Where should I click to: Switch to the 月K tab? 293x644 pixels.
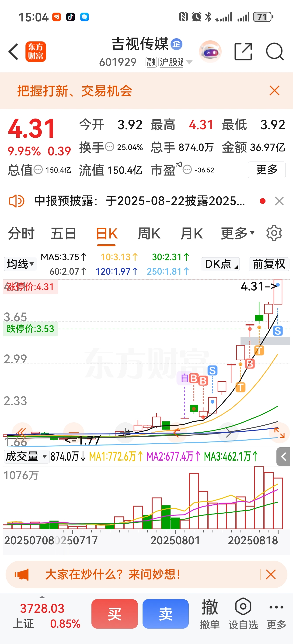(192, 233)
